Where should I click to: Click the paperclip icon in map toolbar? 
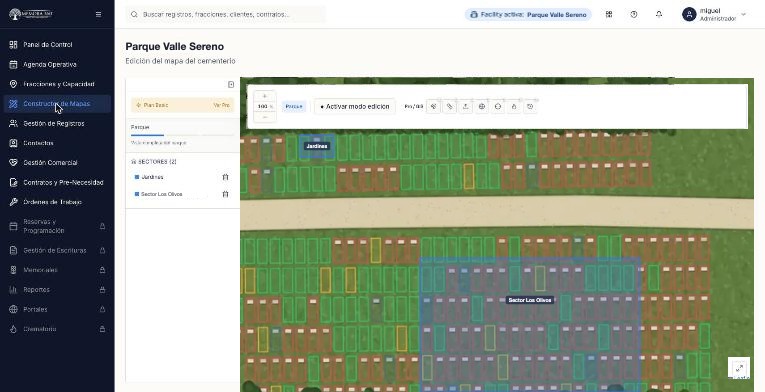pyautogui.click(x=450, y=106)
